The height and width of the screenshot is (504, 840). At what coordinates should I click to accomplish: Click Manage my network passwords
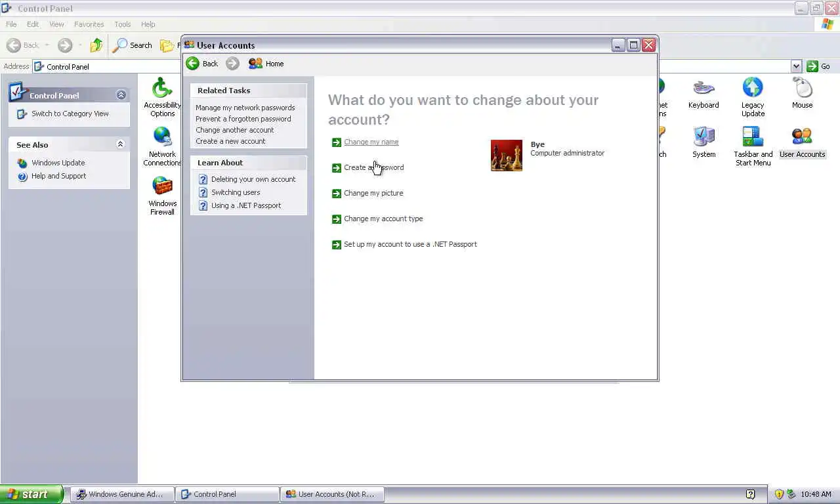point(245,108)
